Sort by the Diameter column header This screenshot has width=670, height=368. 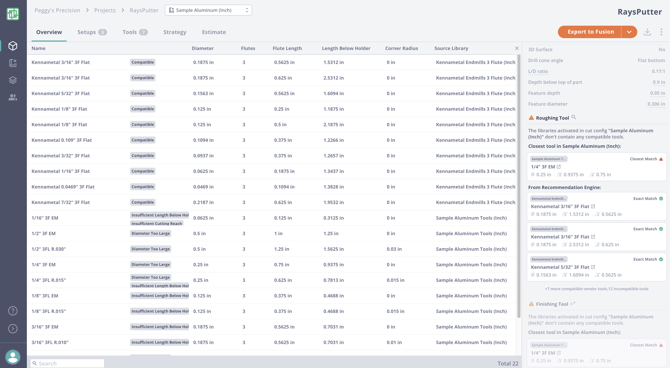click(x=203, y=48)
